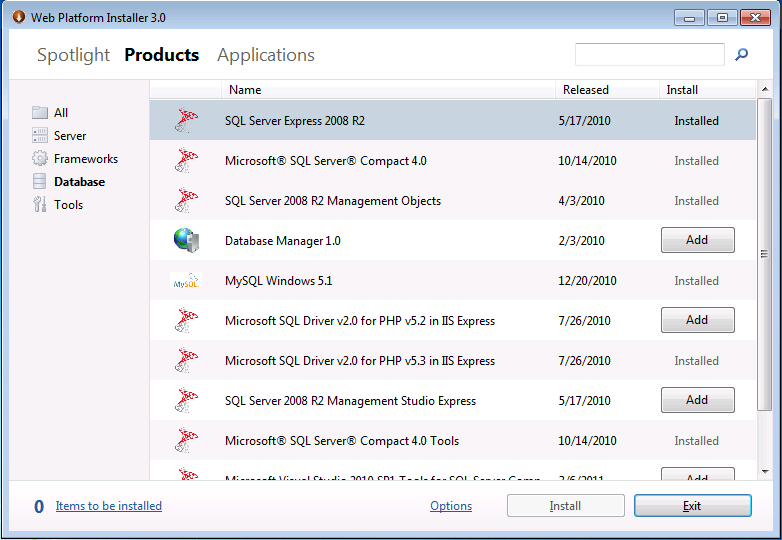Click the PHP v5.2 SQL Driver icon

(x=186, y=320)
